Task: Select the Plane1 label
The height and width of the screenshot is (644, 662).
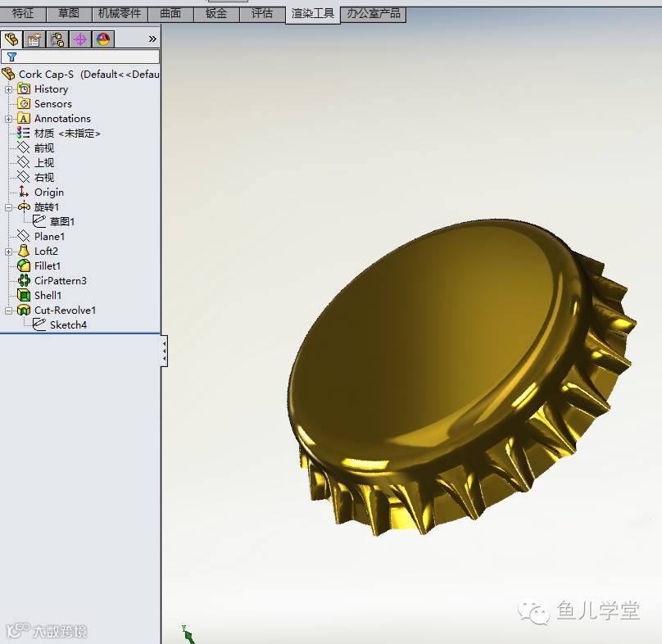Action: [x=49, y=237]
